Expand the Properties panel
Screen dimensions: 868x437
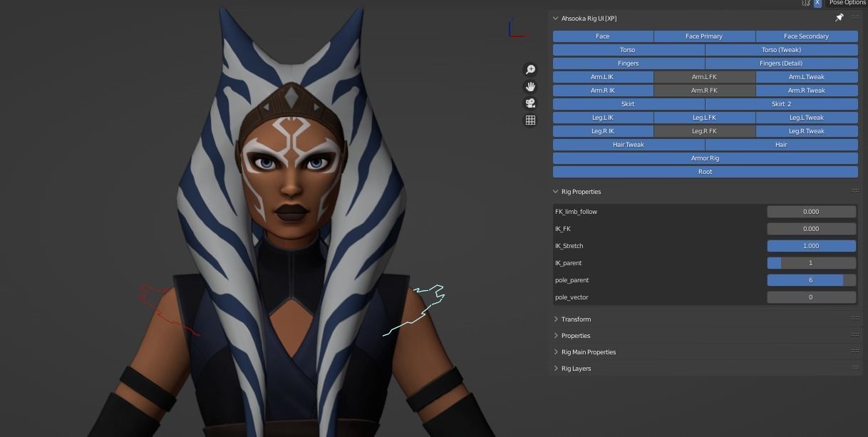[x=555, y=335]
